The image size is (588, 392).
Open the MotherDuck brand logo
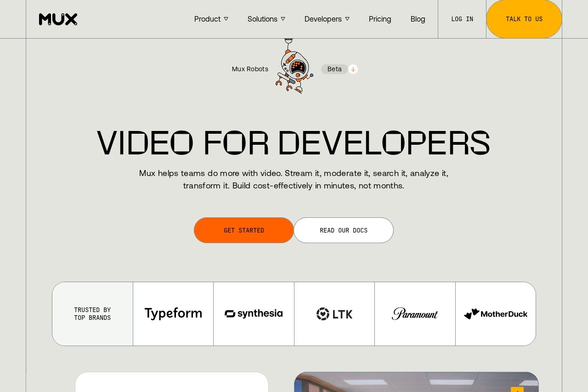496,314
